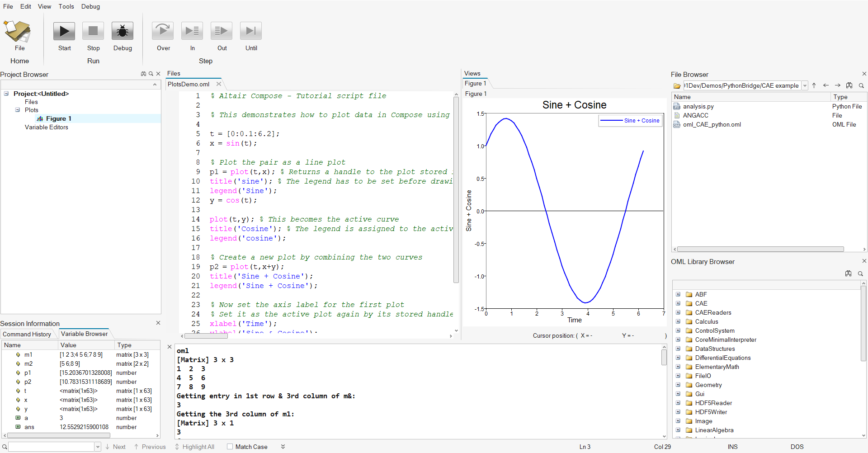Screen dimensions: 868x453
Task: Open search in OML Library Browser
Action: pos(860,274)
